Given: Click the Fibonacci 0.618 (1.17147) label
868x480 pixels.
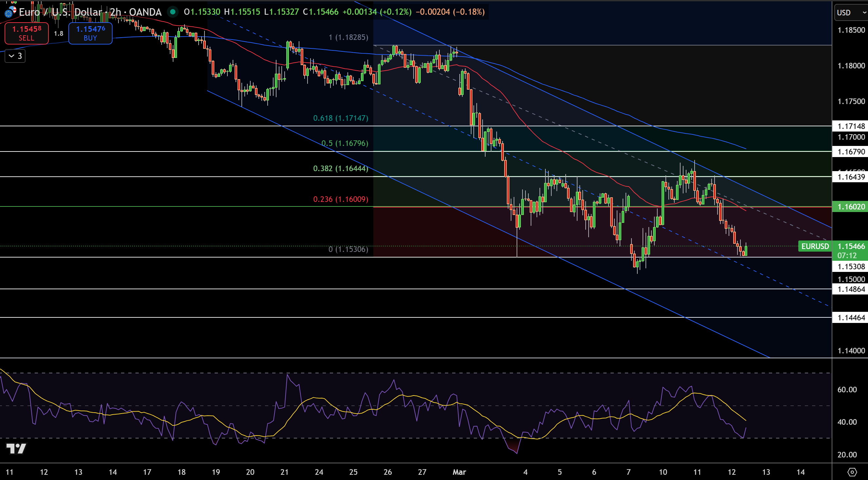Looking at the screenshot, I should coord(341,118).
